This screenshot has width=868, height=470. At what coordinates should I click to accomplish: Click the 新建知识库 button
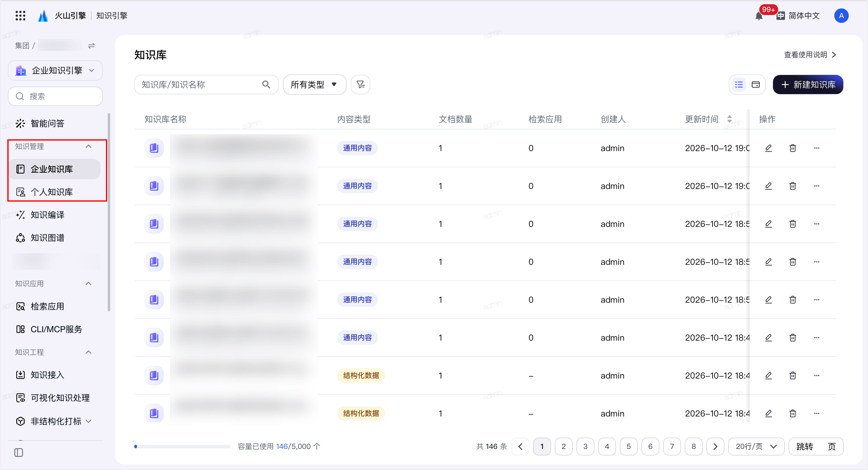808,85
